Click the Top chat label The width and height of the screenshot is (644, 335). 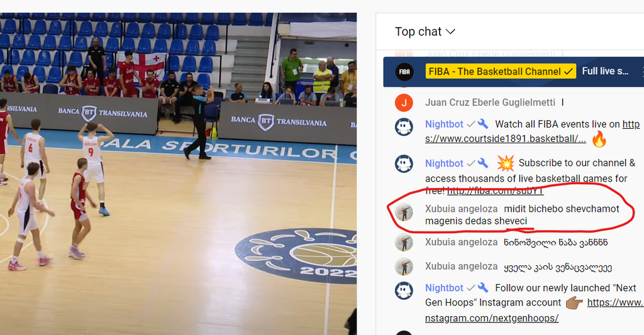(x=418, y=31)
